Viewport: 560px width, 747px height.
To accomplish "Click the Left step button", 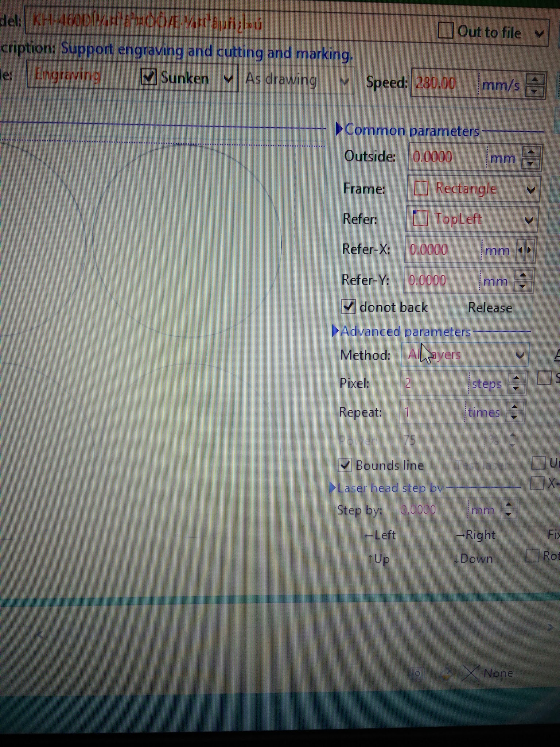I will tap(380, 535).
